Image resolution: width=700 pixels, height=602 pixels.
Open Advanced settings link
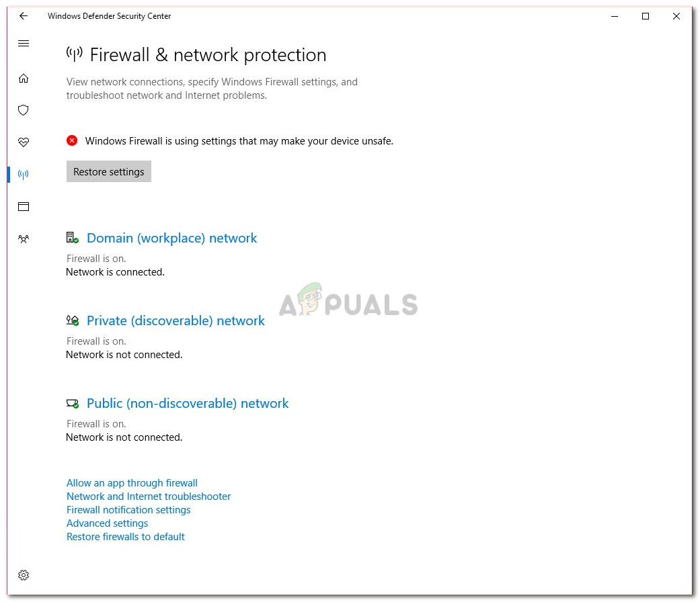tap(107, 523)
